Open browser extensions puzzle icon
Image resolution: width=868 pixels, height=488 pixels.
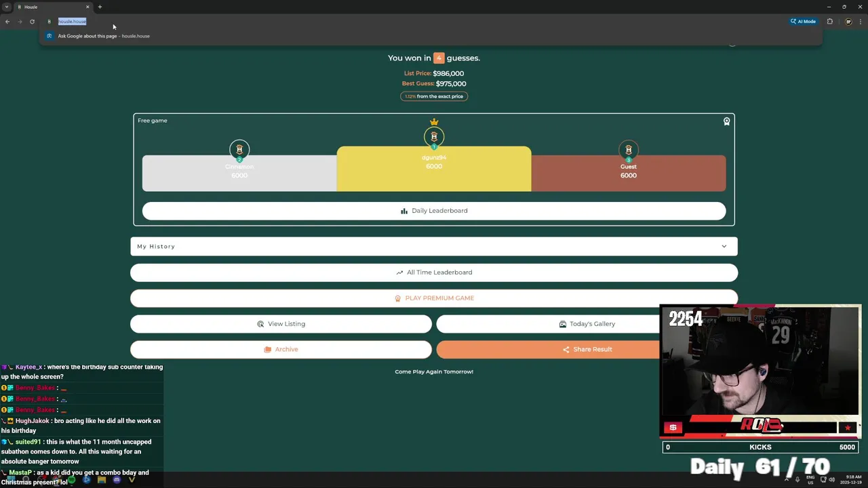click(x=829, y=22)
